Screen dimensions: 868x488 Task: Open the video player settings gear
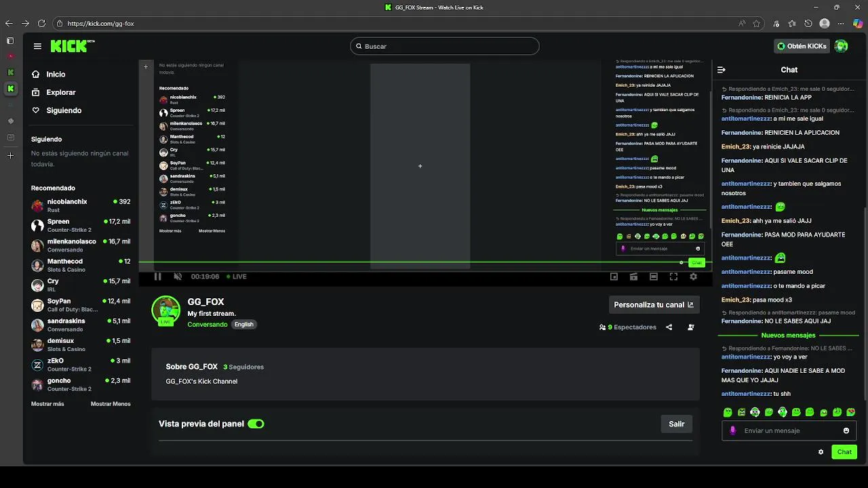(x=693, y=277)
